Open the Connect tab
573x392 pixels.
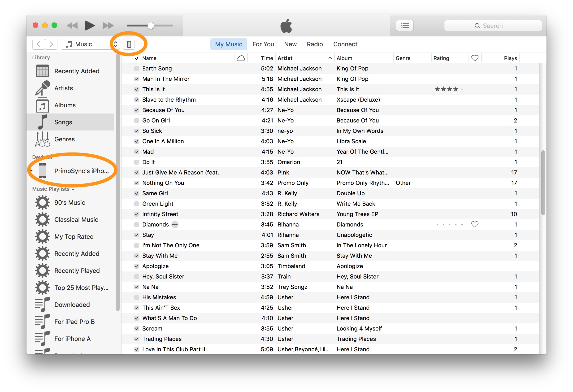coord(345,44)
